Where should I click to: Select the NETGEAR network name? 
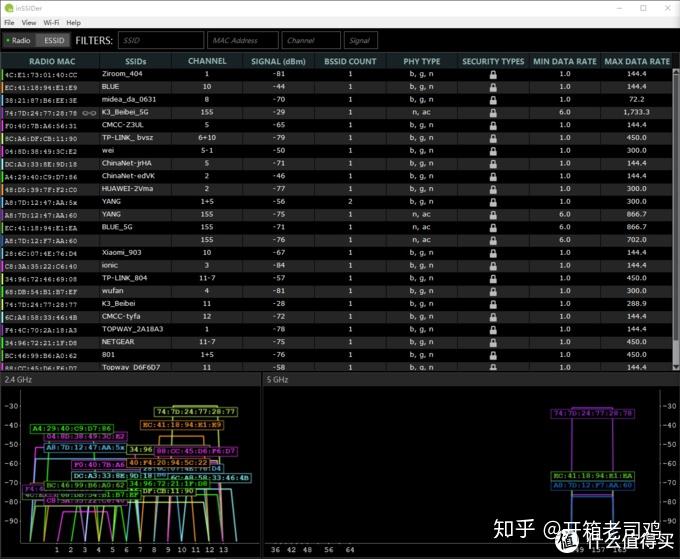pyautogui.click(x=118, y=342)
